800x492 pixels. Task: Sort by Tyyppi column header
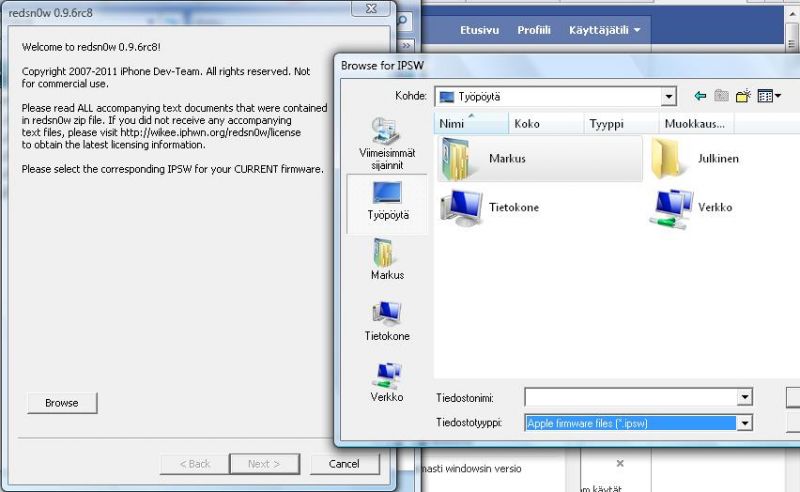pyautogui.click(x=621, y=124)
